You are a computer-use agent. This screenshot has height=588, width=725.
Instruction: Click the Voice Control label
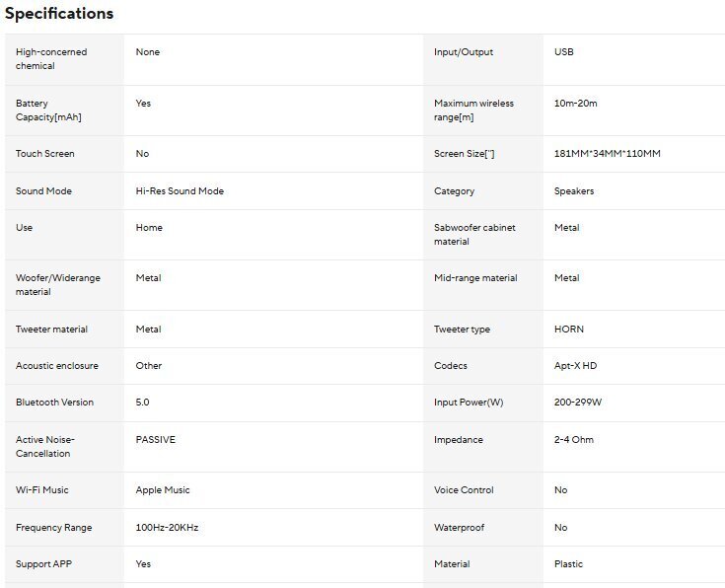[464, 490]
